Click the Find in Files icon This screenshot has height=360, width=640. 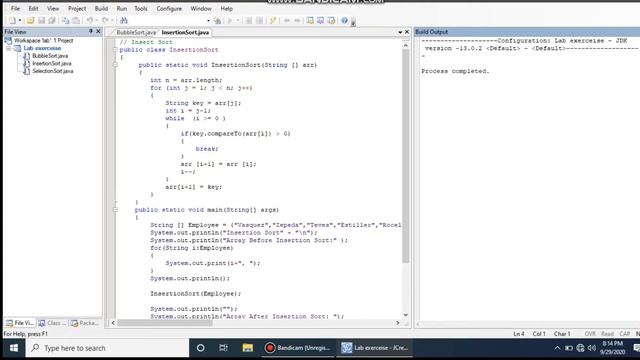[x=217, y=20]
